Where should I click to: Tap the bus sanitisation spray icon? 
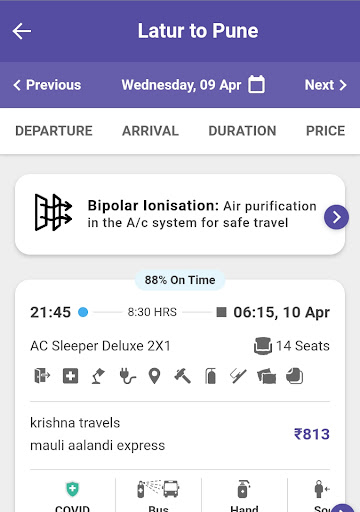coord(159,489)
